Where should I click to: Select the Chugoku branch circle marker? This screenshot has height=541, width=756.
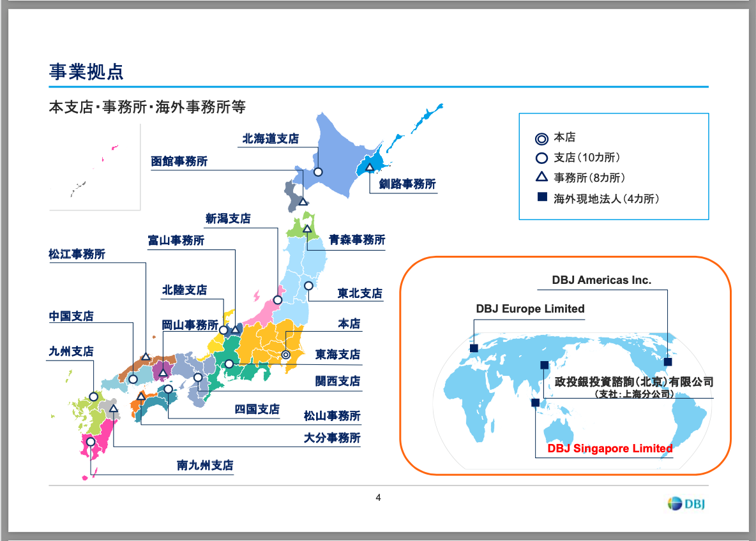coord(133,379)
